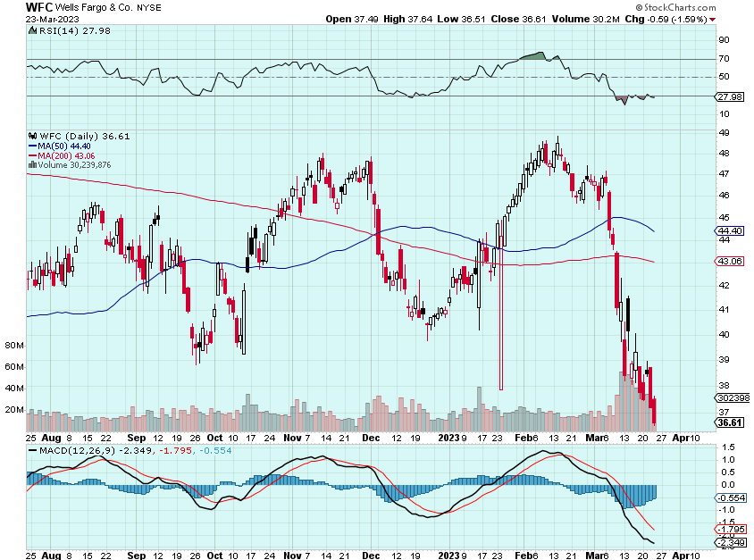Click the Volume 30.2M header value
This screenshot has height=560, width=754.
click(x=585, y=20)
